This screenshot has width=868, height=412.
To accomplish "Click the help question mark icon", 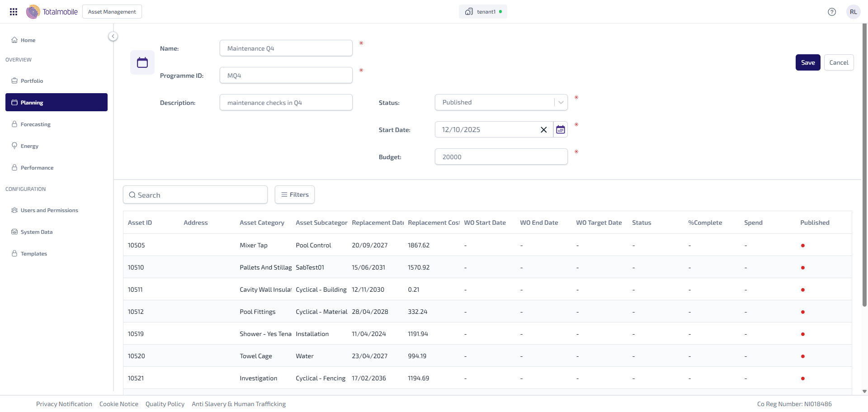I will 832,12.
